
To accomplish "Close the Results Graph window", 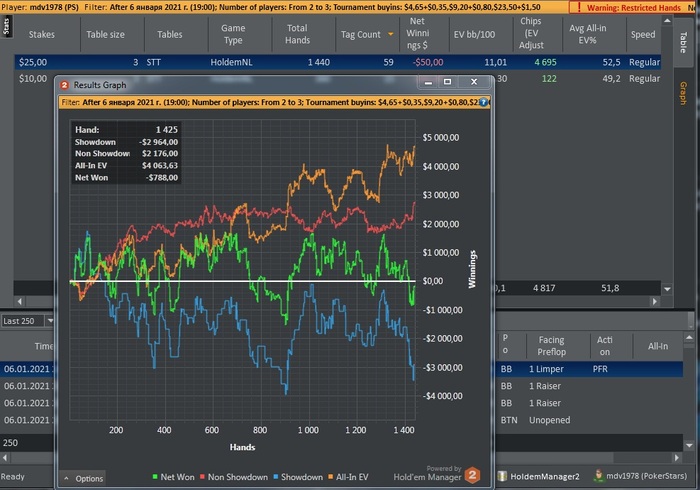I will point(474,82).
